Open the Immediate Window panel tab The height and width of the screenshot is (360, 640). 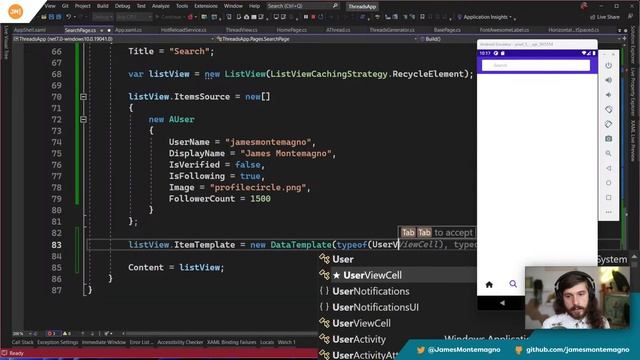[x=104, y=342]
